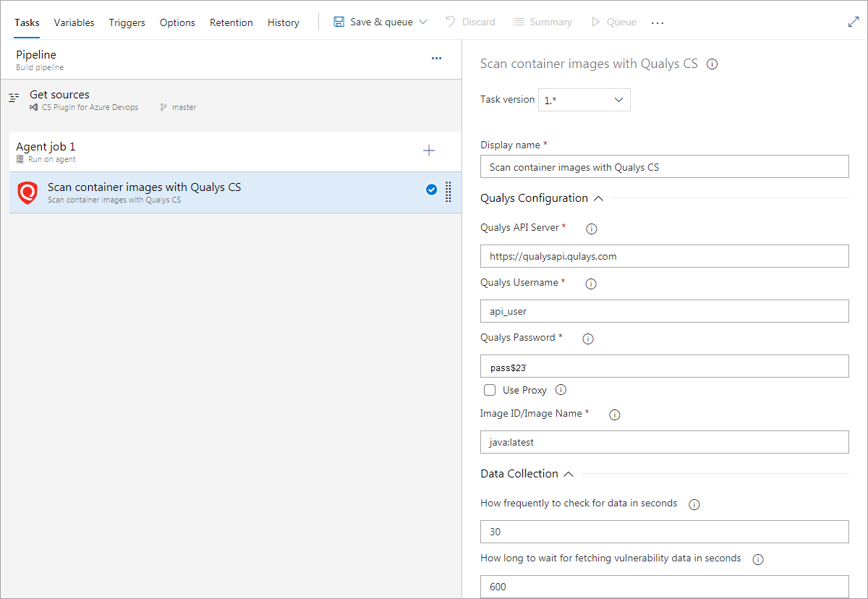Toggle the blue checkmark on the task
868x599 pixels.
click(432, 190)
